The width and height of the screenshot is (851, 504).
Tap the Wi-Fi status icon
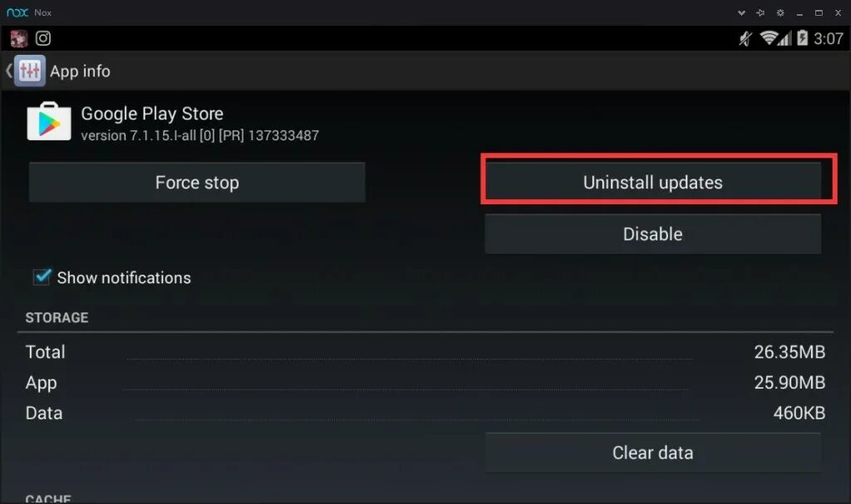pos(769,38)
